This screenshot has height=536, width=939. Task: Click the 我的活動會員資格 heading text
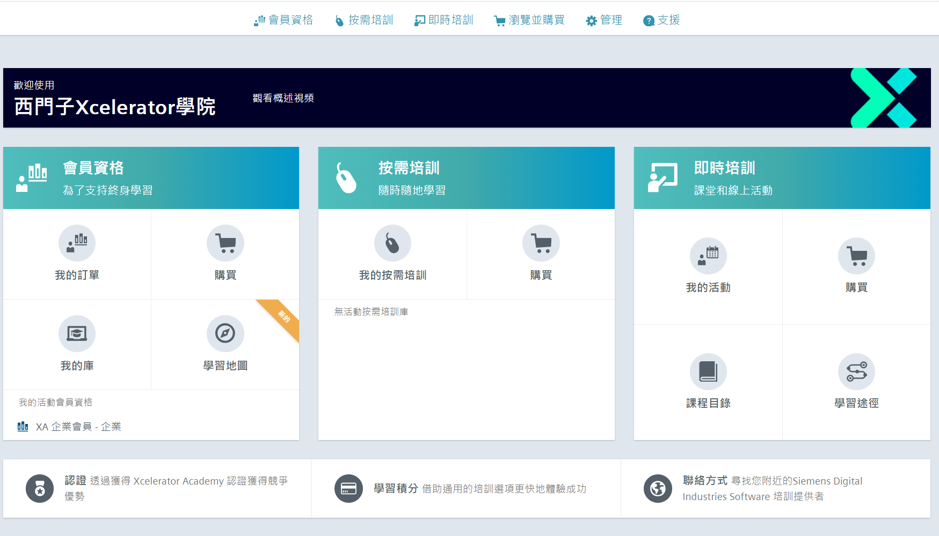[55, 402]
